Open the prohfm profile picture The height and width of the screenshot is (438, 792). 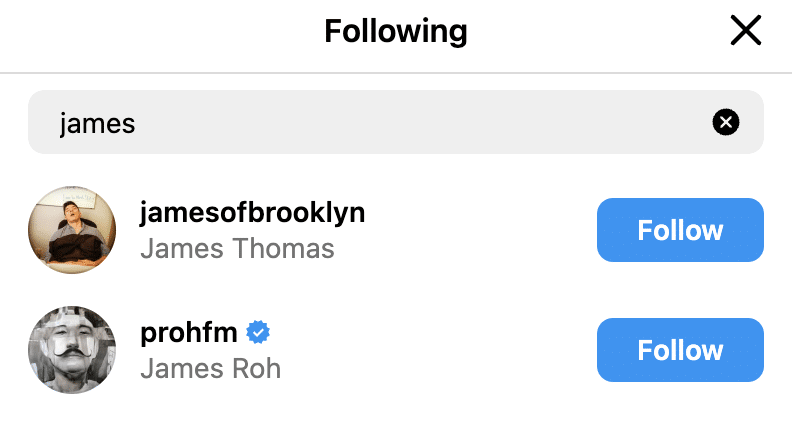pos(72,350)
